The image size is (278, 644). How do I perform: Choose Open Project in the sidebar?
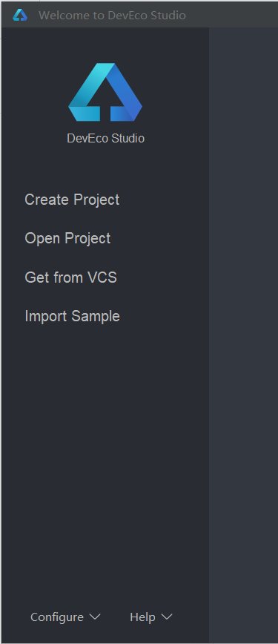point(67,238)
